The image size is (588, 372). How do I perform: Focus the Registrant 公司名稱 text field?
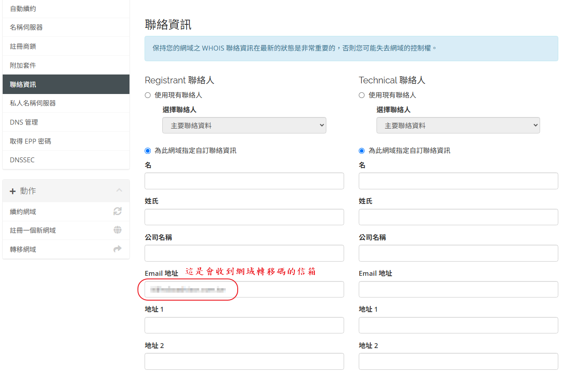(x=244, y=253)
